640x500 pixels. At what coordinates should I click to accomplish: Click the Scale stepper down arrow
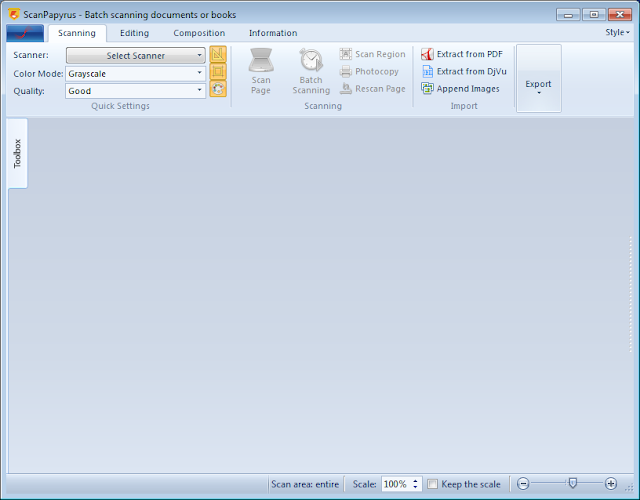[416, 487]
